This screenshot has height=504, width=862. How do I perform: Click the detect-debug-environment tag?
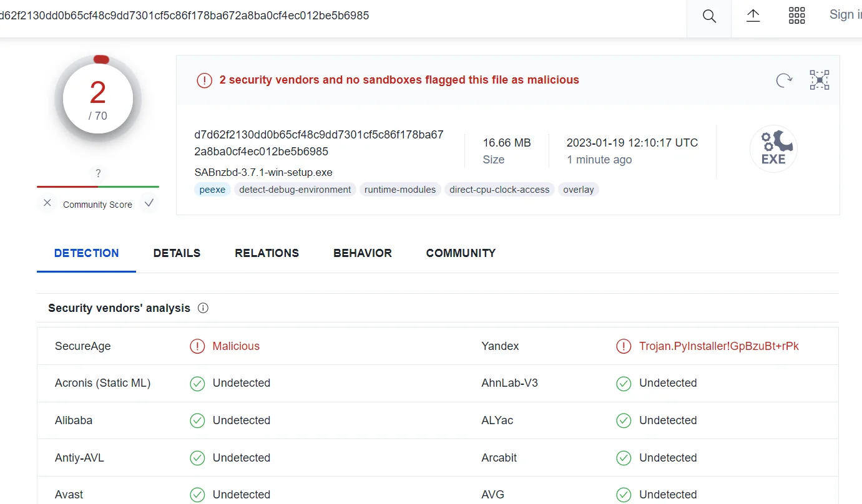click(x=295, y=190)
